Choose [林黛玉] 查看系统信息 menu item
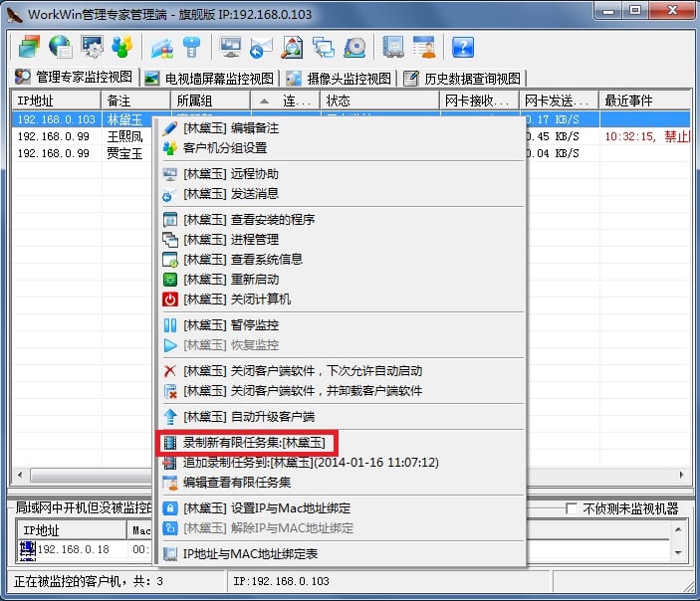The height and width of the screenshot is (601, 700). pos(340,260)
